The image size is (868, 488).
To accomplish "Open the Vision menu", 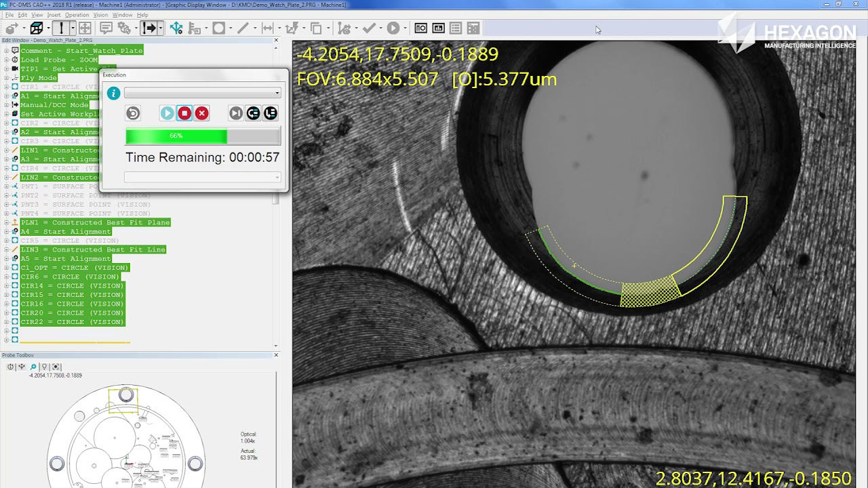I will click(x=100, y=15).
